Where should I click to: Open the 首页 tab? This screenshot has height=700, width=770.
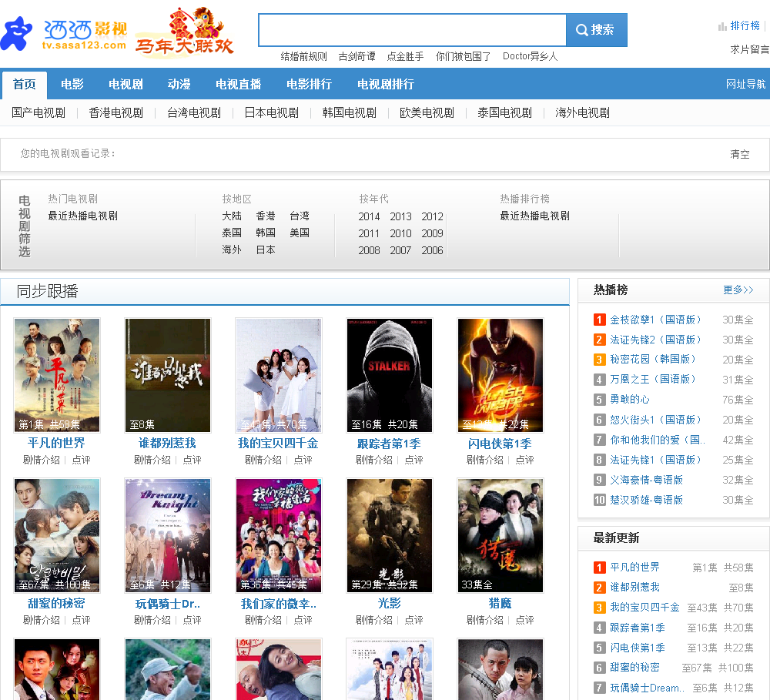tap(25, 85)
